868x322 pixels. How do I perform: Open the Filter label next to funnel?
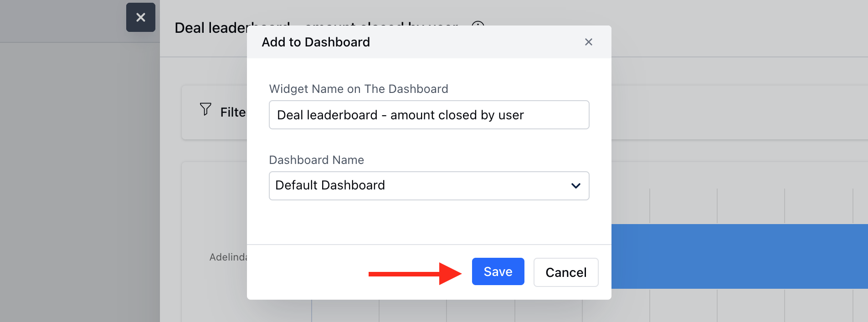tap(233, 112)
